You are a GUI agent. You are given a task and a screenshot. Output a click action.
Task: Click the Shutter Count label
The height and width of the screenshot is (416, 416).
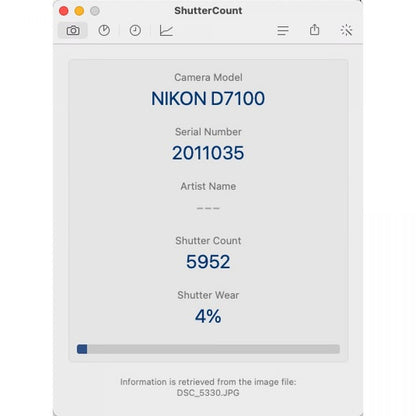click(208, 241)
